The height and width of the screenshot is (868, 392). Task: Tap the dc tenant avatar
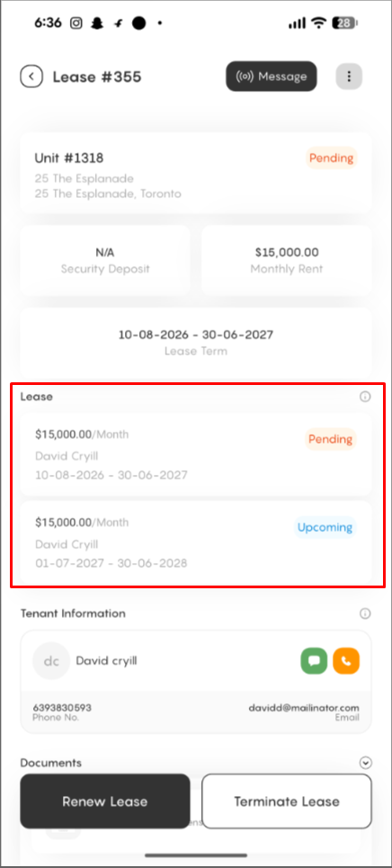click(x=51, y=661)
